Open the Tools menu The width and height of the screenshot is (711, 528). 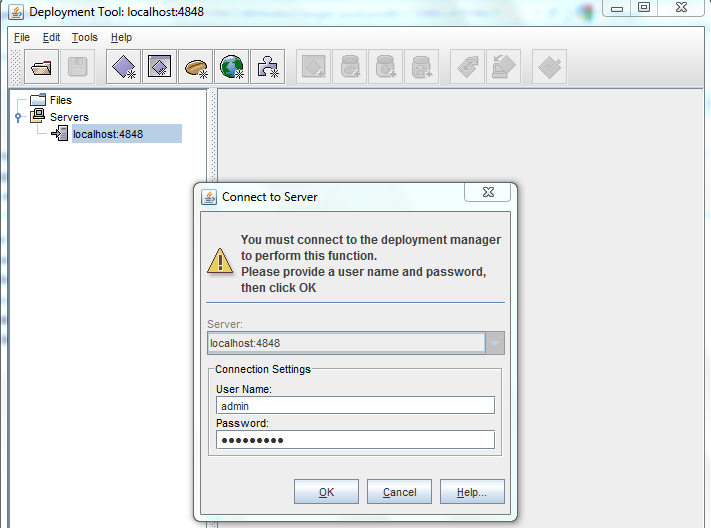85,37
